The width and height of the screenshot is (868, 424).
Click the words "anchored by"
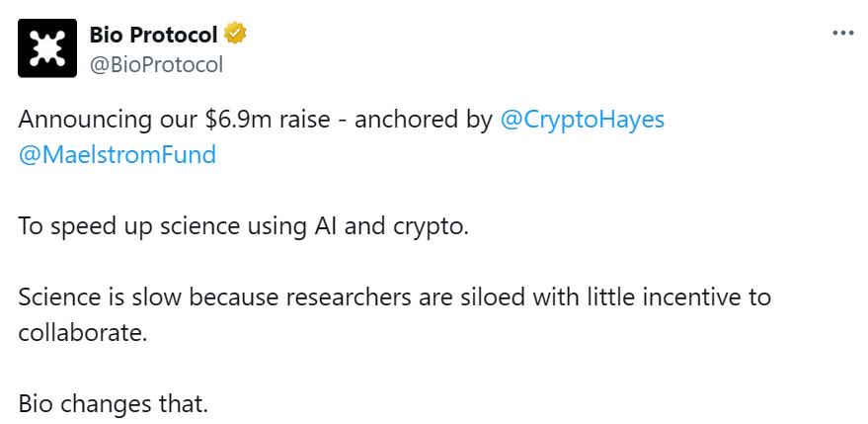tap(423, 120)
